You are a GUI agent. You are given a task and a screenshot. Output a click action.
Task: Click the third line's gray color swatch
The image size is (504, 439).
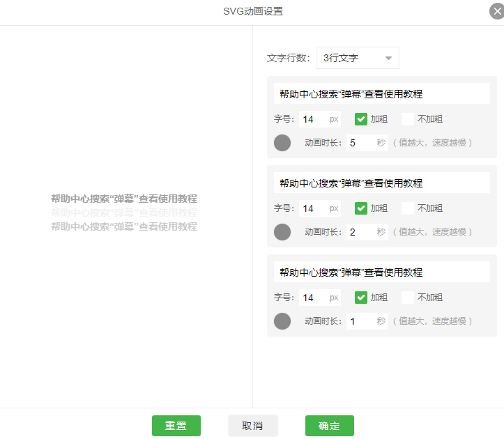click(x=282, y=321)
